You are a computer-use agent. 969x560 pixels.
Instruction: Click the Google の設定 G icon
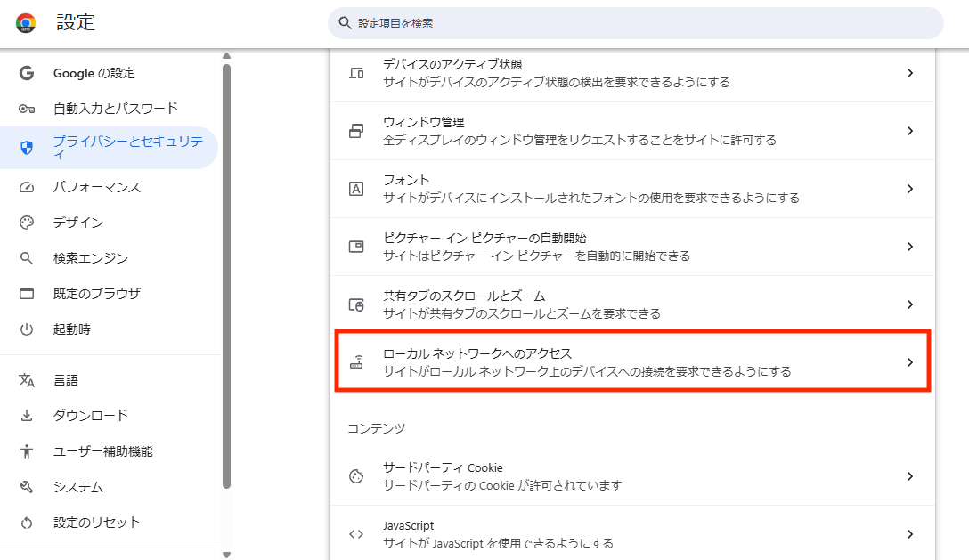pyautogui.click(x=27, y=73)
